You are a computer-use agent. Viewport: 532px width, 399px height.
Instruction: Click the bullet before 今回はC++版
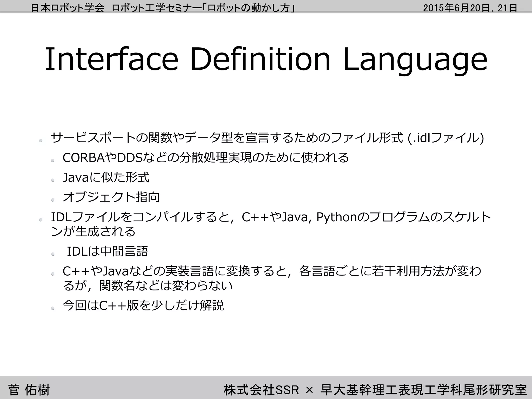53,308
